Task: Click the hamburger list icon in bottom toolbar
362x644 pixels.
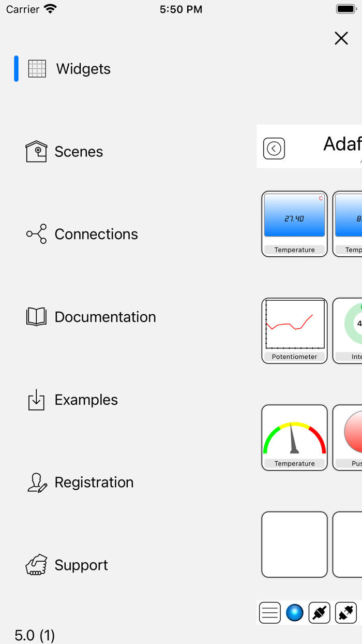Action: pos(269,612)
